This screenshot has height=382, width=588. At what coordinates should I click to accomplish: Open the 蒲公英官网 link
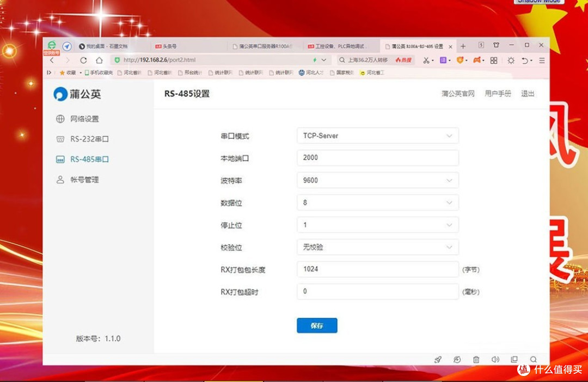pos(458,94)
